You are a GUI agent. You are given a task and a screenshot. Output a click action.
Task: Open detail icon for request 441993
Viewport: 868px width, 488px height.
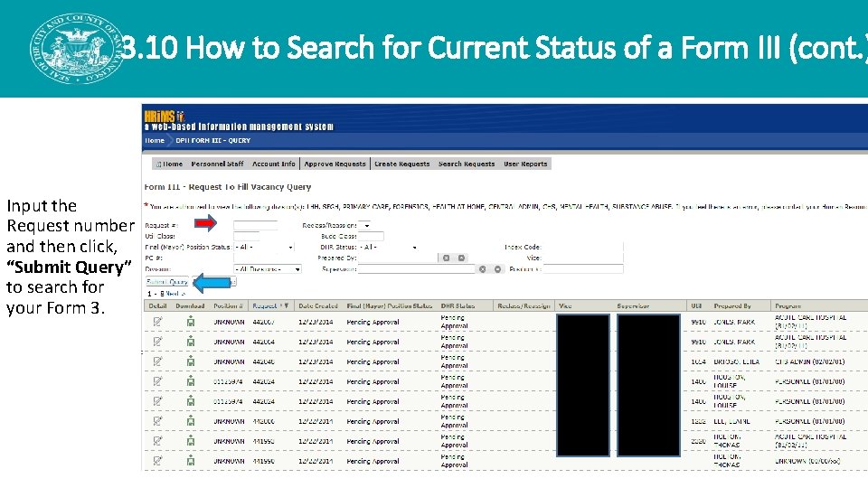point(157,441)
